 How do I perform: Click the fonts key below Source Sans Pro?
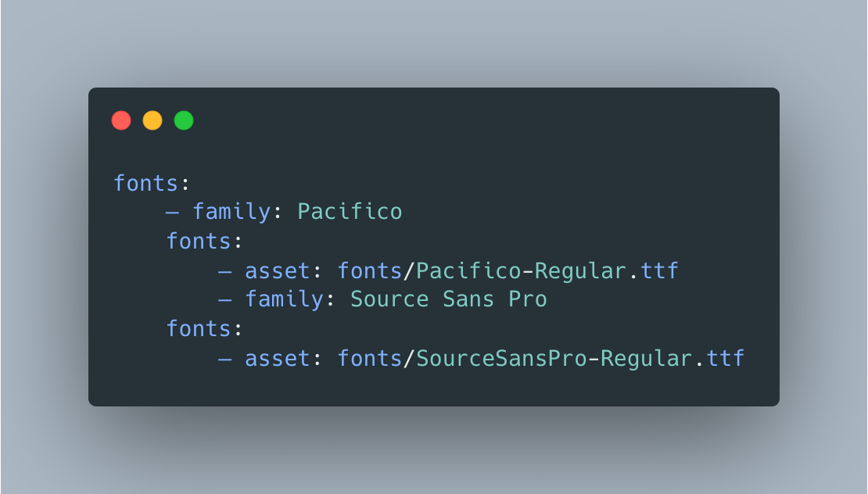(198, 328)
